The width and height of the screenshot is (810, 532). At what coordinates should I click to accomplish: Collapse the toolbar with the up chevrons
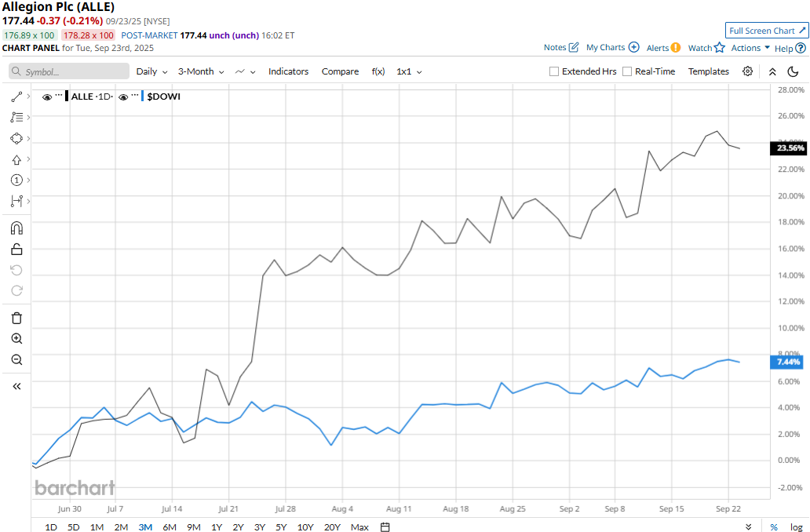coord(772,71)
